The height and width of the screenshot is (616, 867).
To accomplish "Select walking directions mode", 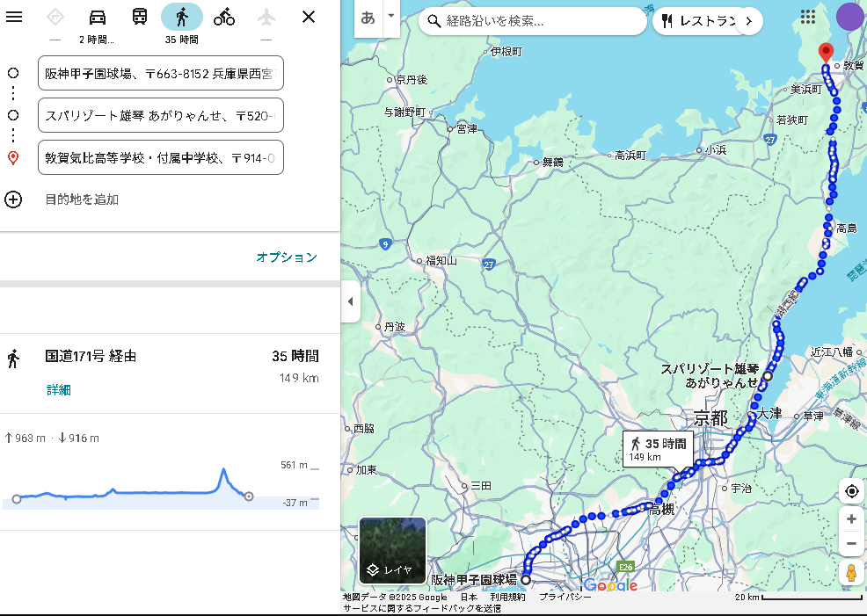I will (182, 17).
